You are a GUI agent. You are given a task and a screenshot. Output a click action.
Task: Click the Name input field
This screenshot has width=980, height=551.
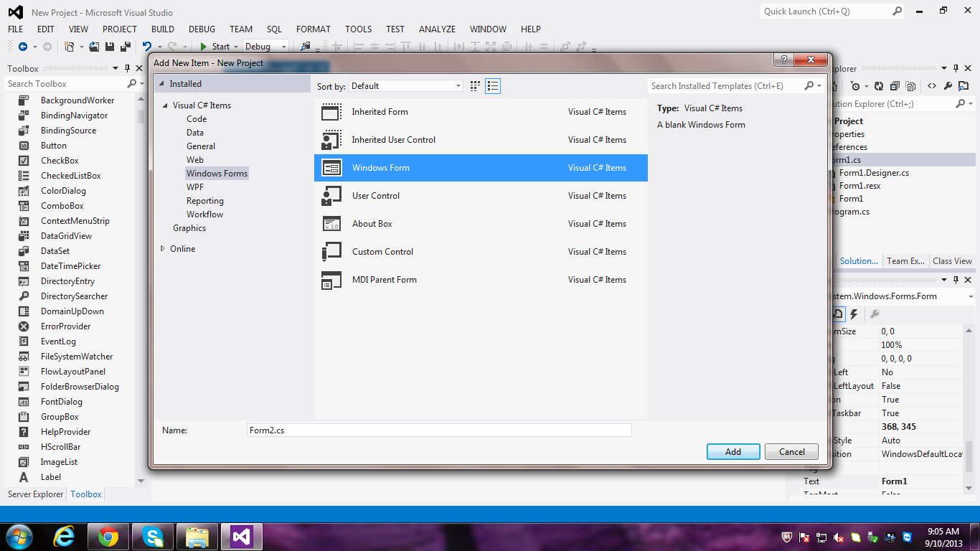(x=439, y=430)
